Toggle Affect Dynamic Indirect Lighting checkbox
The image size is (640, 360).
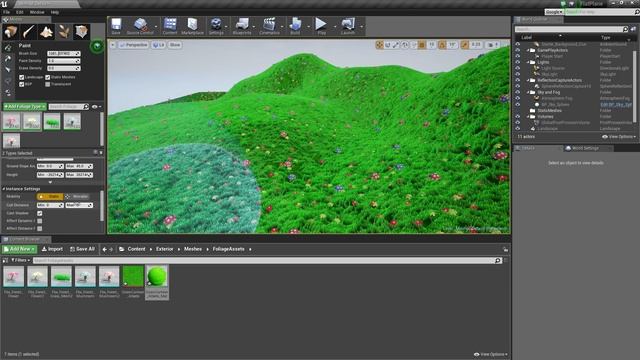point(40,221)
